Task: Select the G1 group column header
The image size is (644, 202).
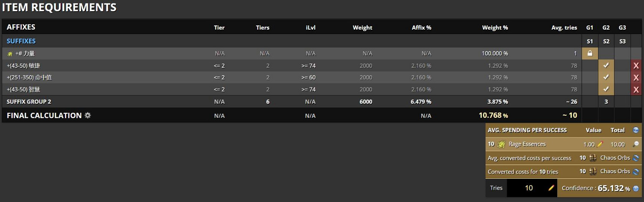Action: (x=589, y=28)
